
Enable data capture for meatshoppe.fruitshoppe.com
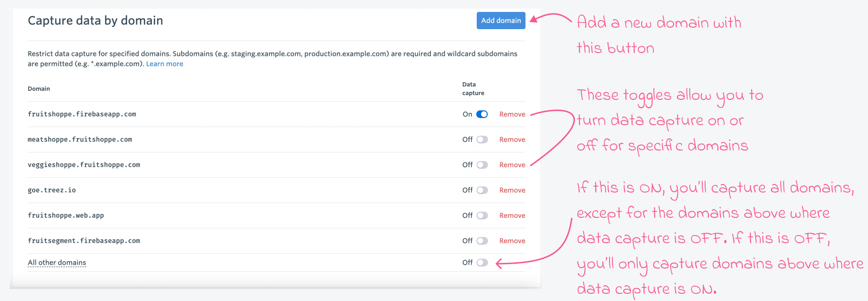click(x=482, y=140)
